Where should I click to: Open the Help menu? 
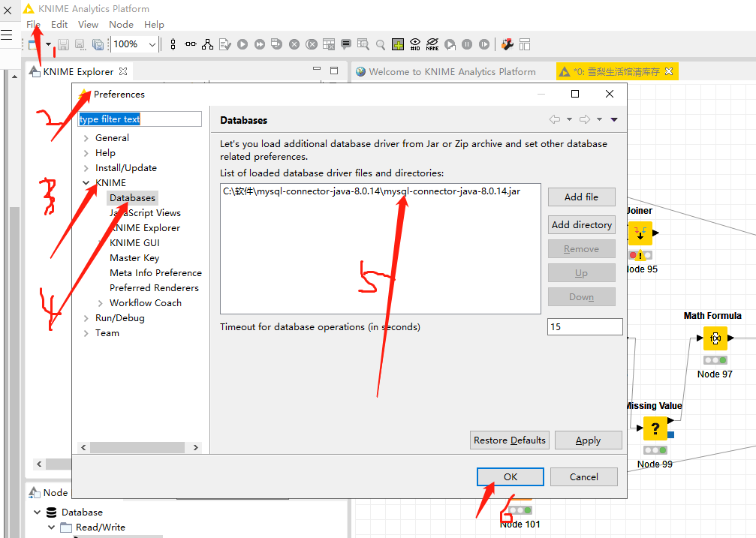[154, 25]
